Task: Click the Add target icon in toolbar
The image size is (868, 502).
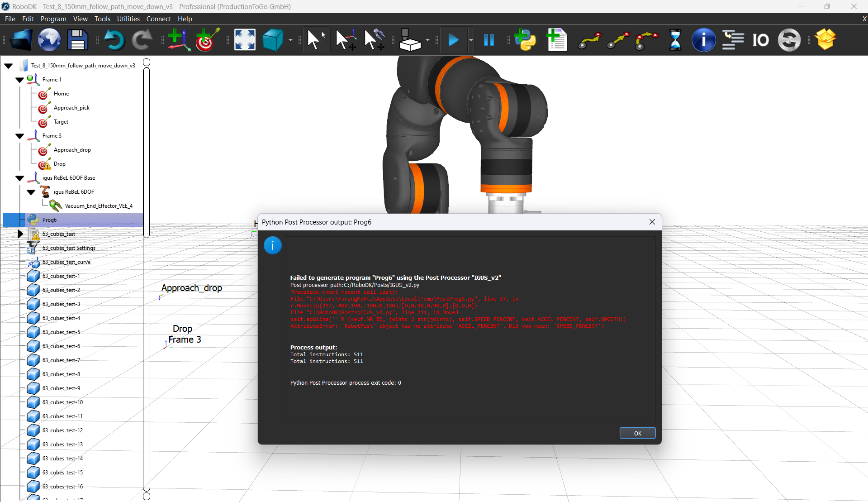Action: tap(207, 40)
